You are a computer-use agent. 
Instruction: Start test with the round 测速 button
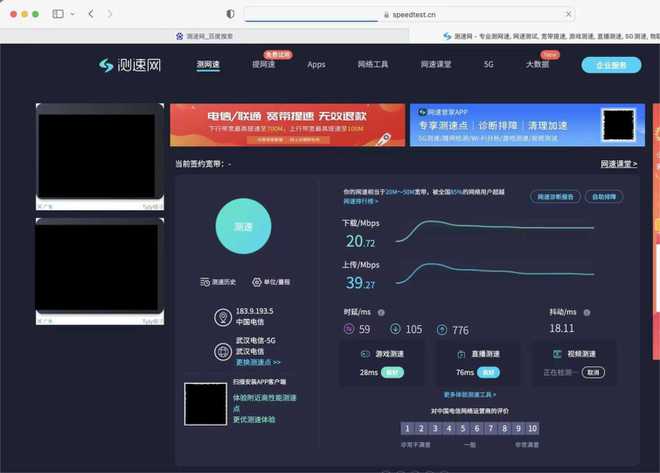(x=243, y=227)
